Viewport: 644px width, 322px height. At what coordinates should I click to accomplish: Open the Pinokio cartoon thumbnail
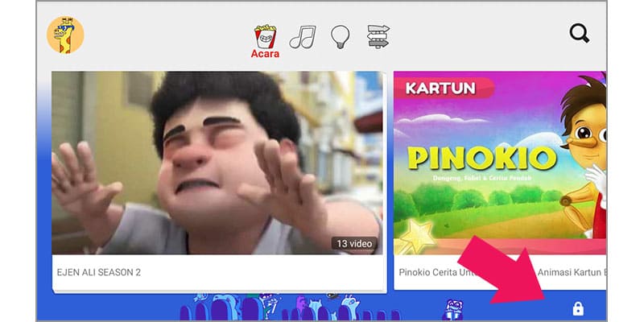(x=500, y=163)
